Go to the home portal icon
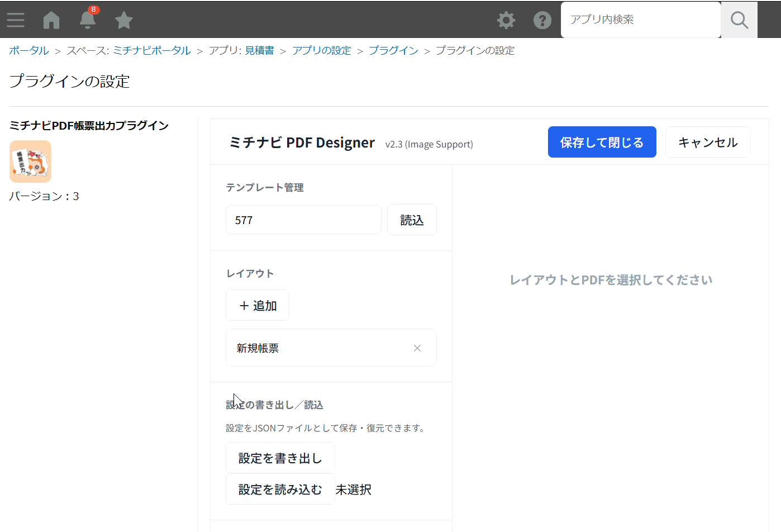 51,20
